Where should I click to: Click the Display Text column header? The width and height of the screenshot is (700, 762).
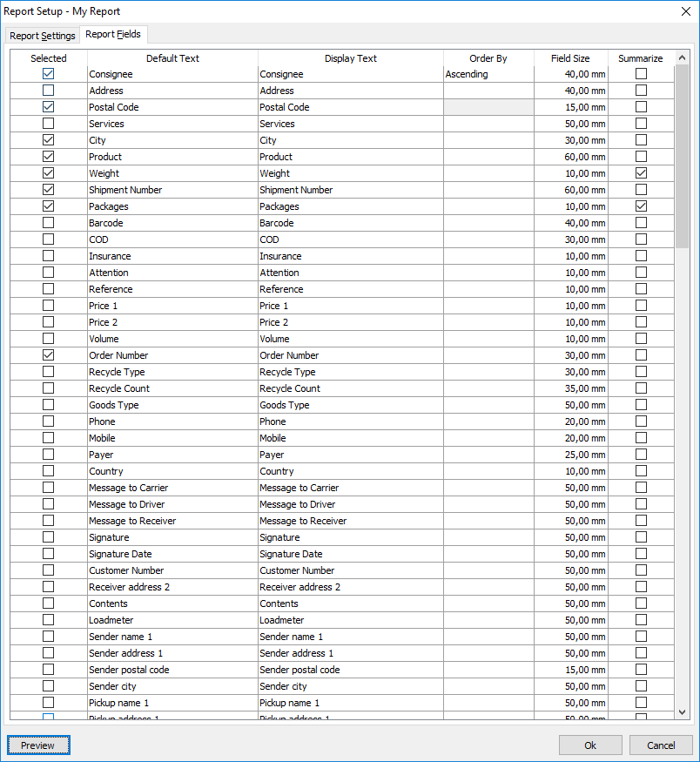pyautogui.click(x=351, y=57)
